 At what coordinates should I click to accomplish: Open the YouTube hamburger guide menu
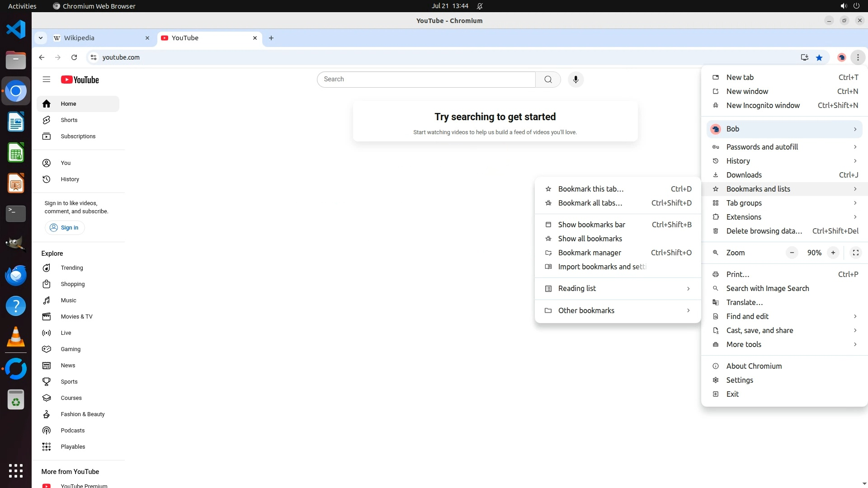(x=46, y=80)
